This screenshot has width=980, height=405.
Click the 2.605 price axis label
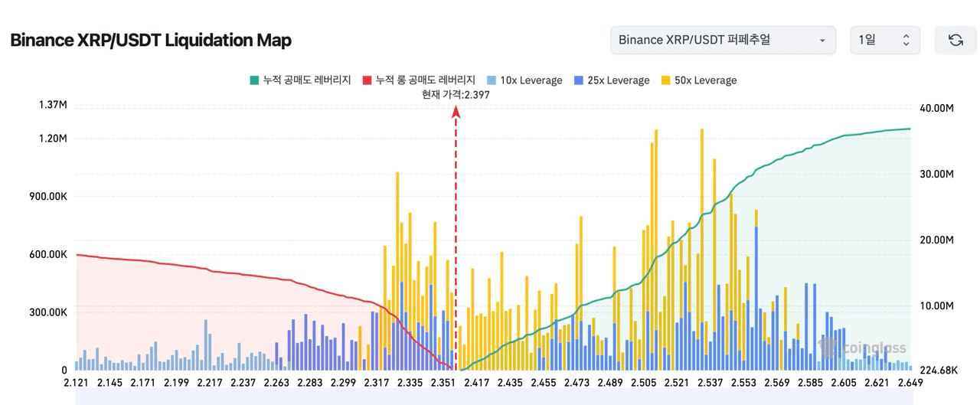pyautogui.click(x=843, y=383)
